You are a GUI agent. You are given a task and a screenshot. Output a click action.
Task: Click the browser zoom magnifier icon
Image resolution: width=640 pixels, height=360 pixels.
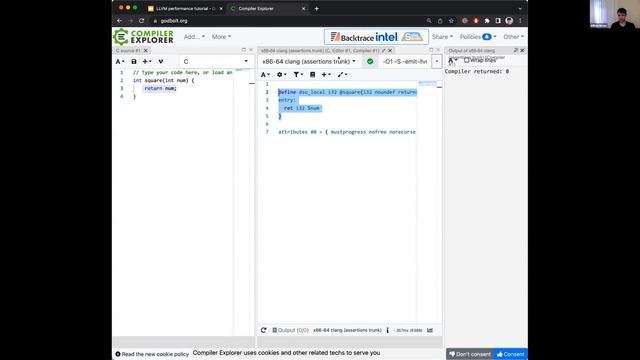click(x=429, y=21)
